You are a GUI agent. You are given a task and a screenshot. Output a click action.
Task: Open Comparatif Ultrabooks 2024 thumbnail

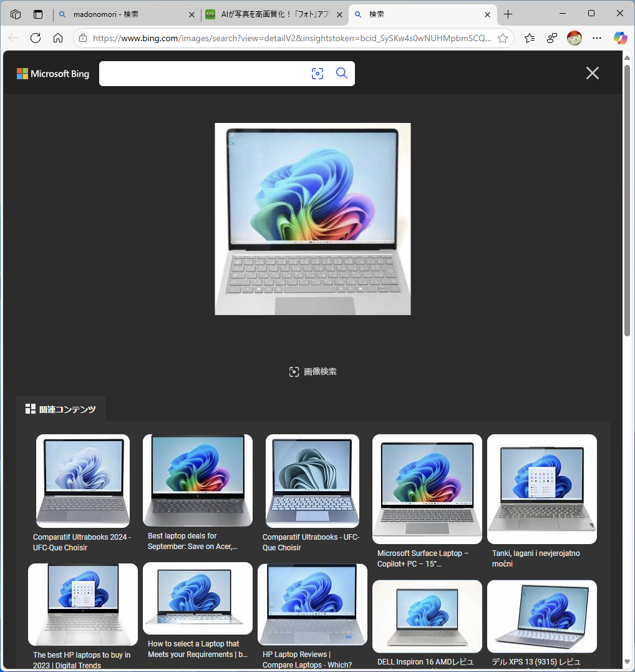(x=83, y=481)
